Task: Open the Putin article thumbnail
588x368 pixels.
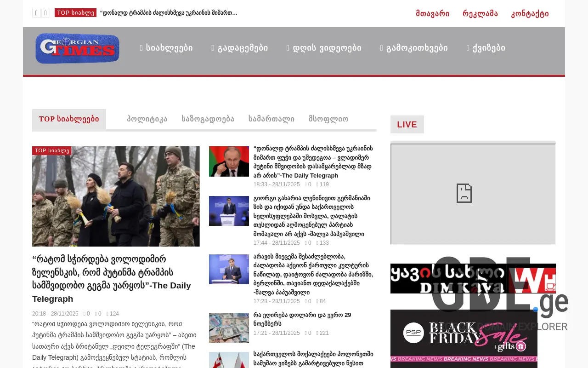Action: pyautogui.click(x=229, y=161)
